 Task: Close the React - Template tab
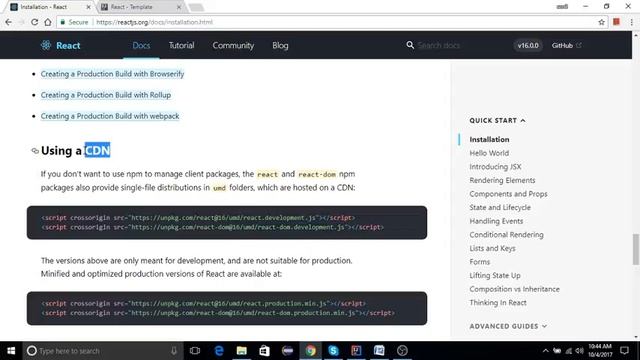(x=179, y=7)
